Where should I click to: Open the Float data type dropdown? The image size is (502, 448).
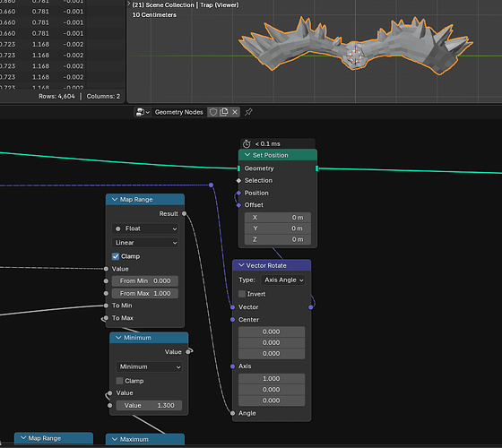(145, 228)
